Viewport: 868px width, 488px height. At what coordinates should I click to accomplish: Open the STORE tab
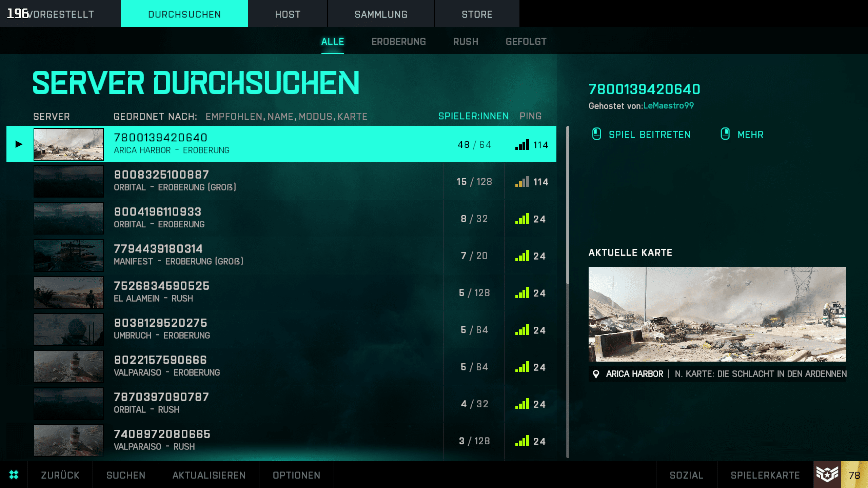point(477,14)
